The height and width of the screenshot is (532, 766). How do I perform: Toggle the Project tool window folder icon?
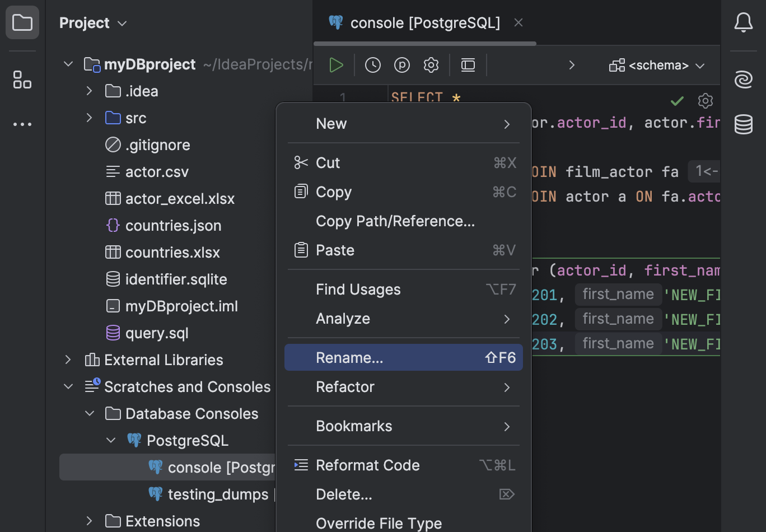pos(22,22)
